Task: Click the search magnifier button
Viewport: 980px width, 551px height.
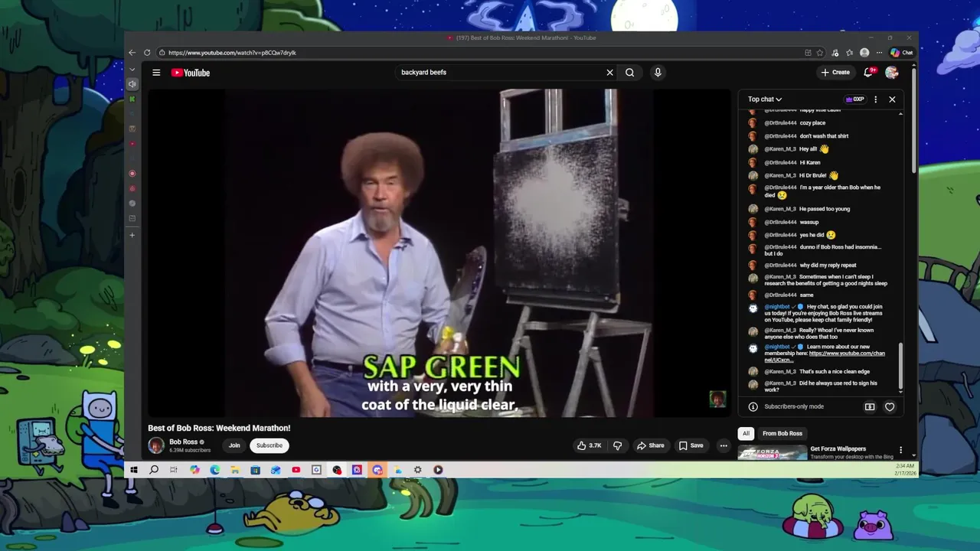Action: (x=629, y=73)
